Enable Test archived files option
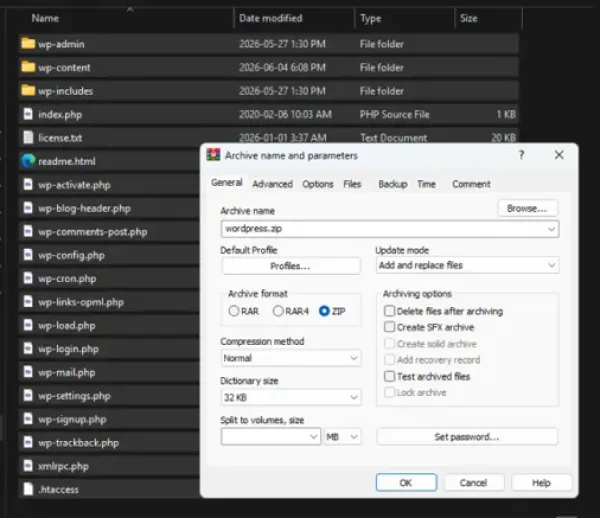The image size is (600, 518). tap(390, 376)
